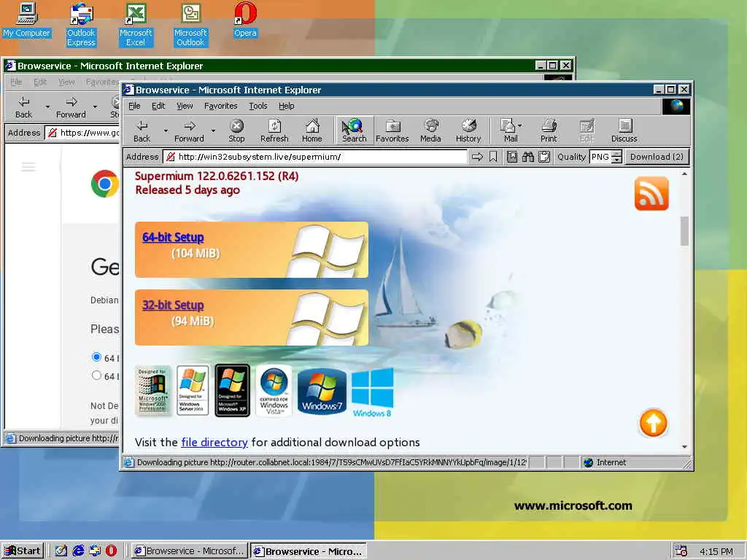The image size is (747, 560).
Task: Open Back dropdown arrow in rear window
Action: tap(47, 106)
